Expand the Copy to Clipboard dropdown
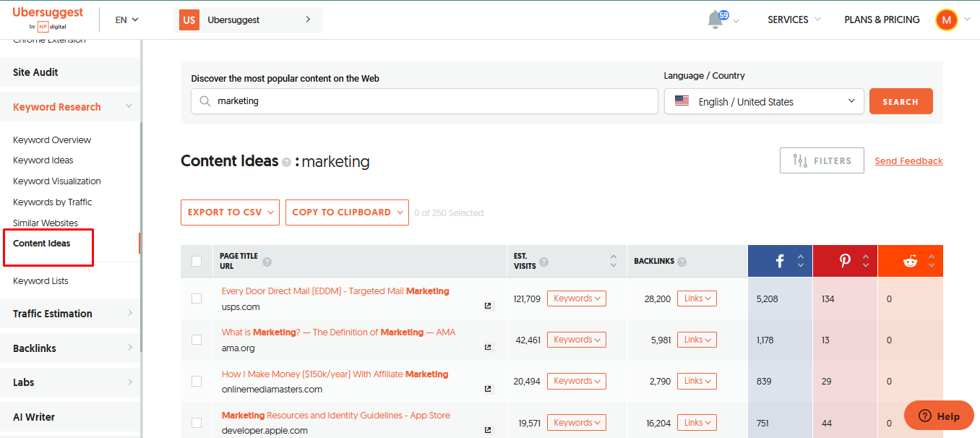Screen dimensions: 980x438 (347, 212)
